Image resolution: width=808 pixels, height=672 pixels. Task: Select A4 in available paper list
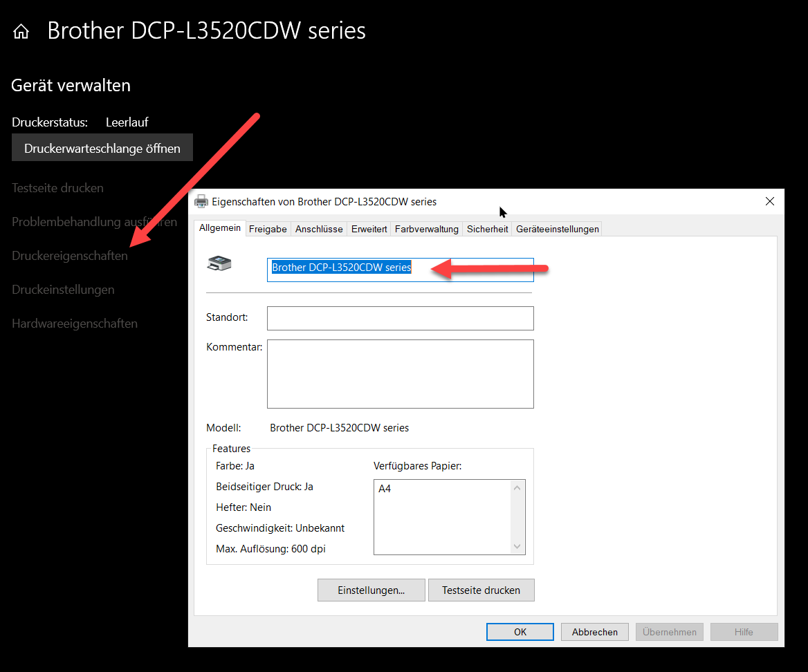point(385,489)
